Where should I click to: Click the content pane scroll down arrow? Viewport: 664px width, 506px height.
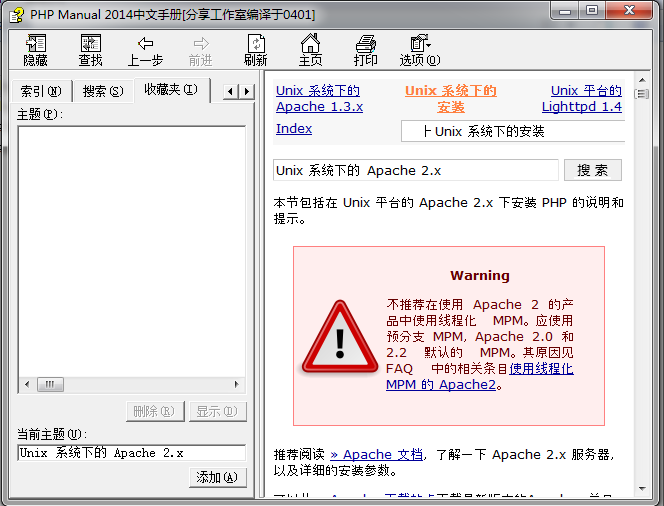[642, 489]
